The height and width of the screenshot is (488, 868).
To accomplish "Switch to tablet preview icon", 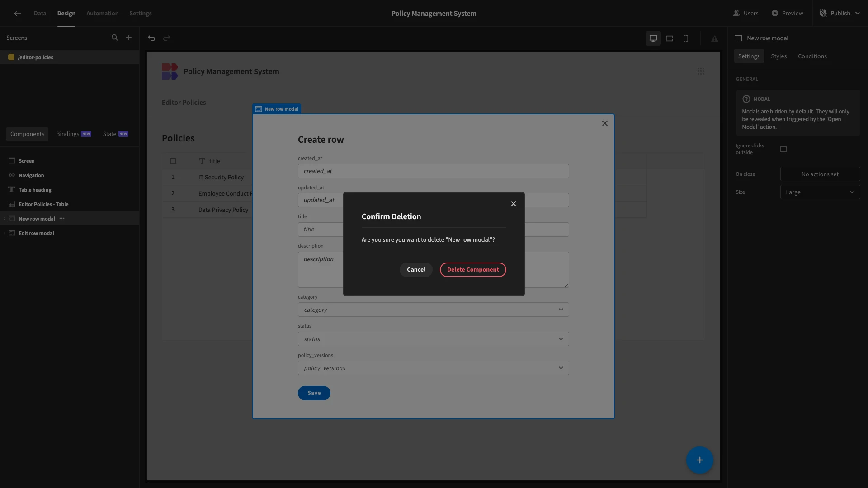I will pos(670,38).
